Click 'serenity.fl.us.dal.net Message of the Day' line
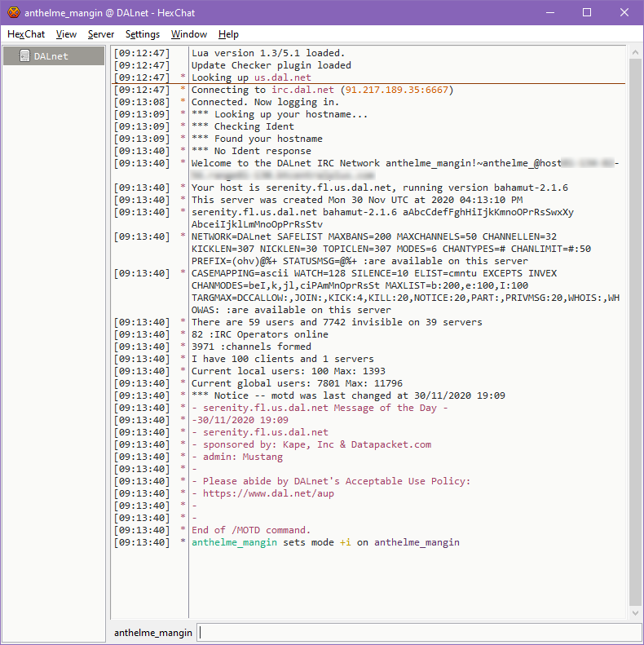The width and height of the screenshot is (644, 645). click(x=320, y=408)
